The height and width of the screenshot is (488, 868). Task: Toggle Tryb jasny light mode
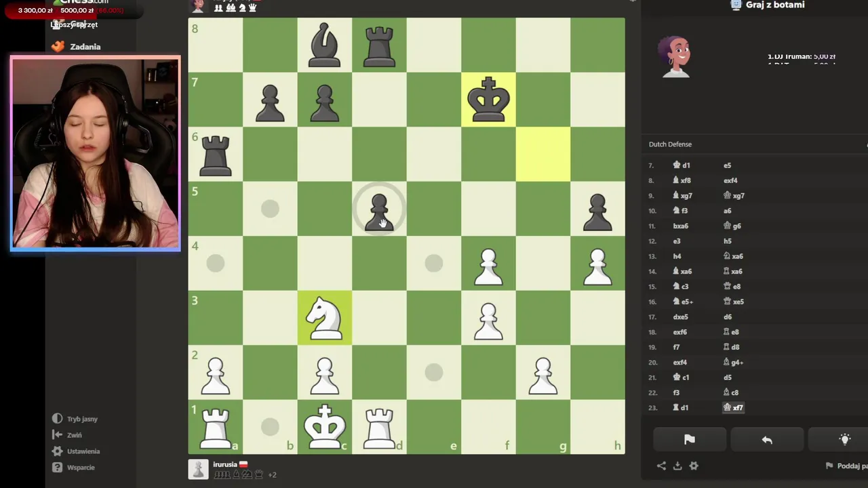75,419
